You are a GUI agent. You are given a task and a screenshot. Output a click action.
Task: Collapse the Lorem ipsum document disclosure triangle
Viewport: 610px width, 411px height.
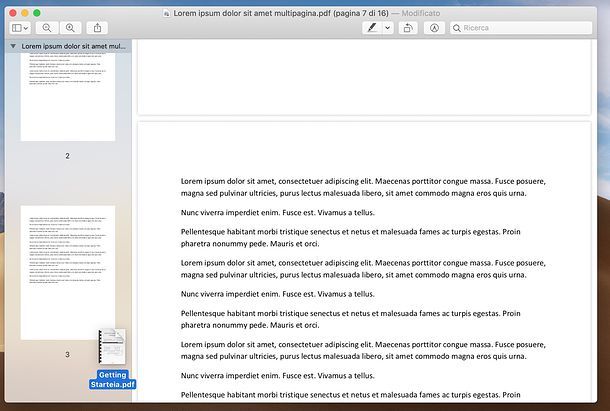(13, 46)
